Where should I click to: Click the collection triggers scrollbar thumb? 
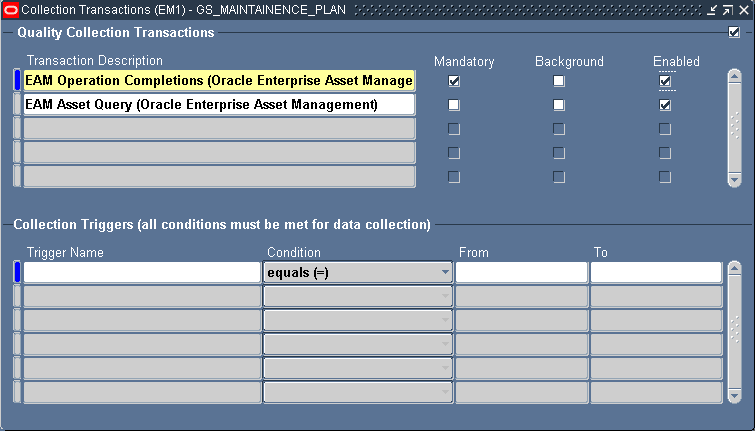tap(734, 332)
